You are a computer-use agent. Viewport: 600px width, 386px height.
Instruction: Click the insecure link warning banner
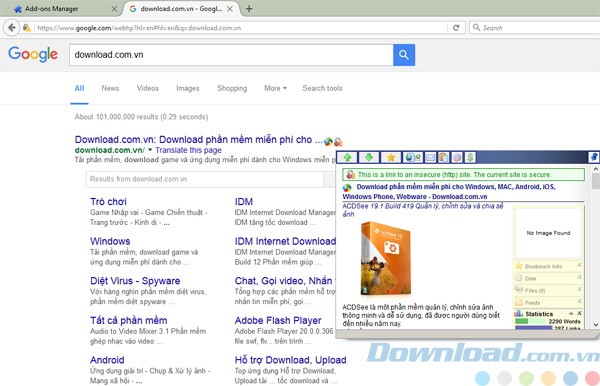click(463, 175)
